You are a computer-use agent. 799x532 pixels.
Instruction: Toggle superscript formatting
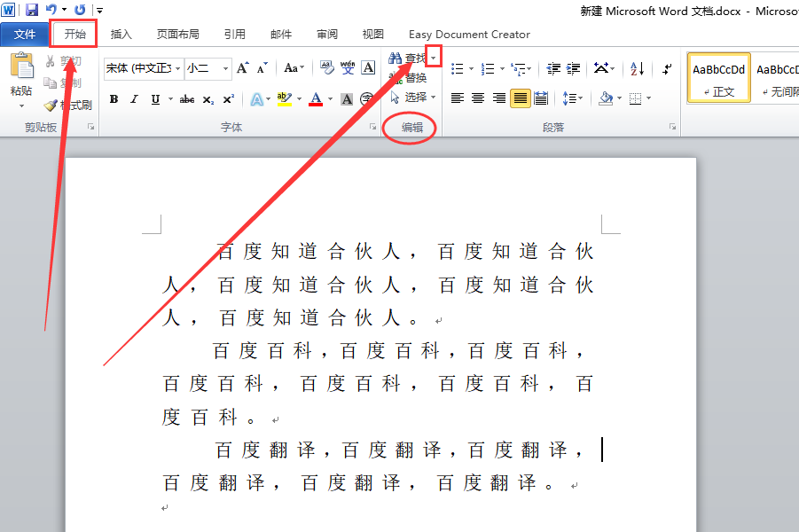pos(228,99)
